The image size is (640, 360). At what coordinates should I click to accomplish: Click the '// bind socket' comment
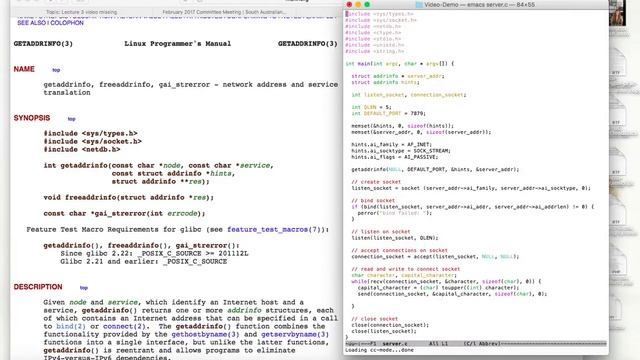coord(373,200)
